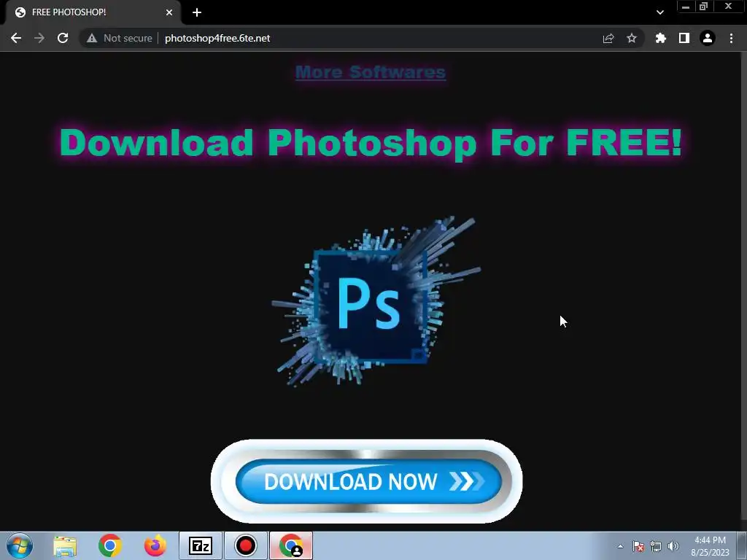Open the network status tray icon

(x=656, y=546)
